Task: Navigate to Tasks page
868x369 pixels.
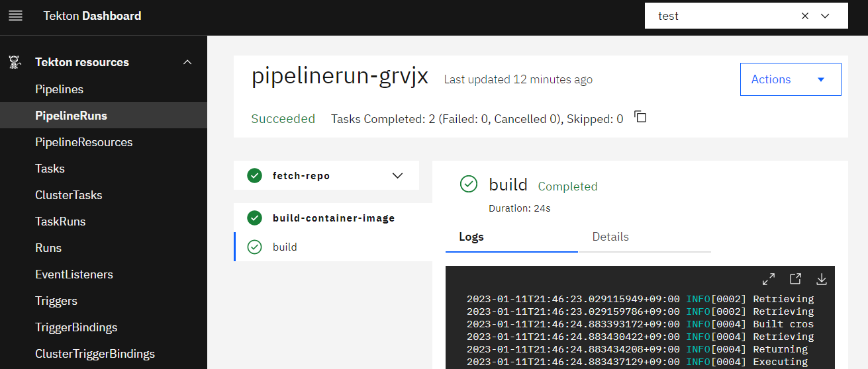Action: 103,169
